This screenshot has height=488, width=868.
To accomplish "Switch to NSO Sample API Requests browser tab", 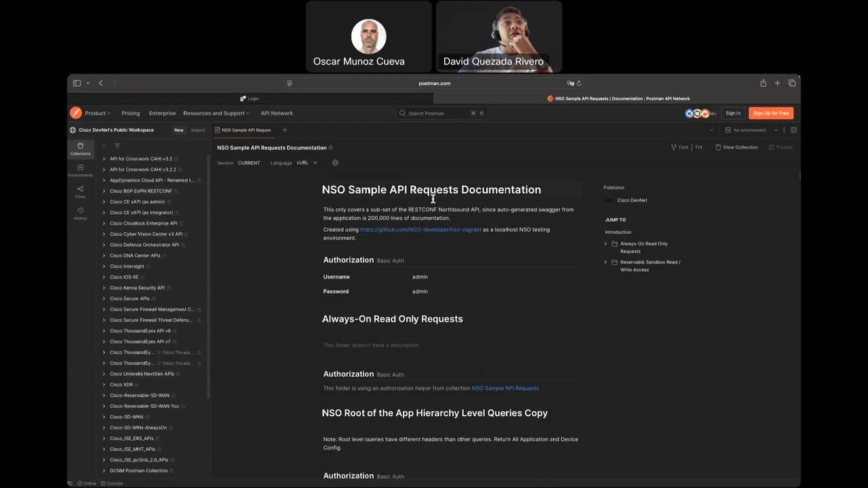I will pyautogui.click(x=617, y=98).
